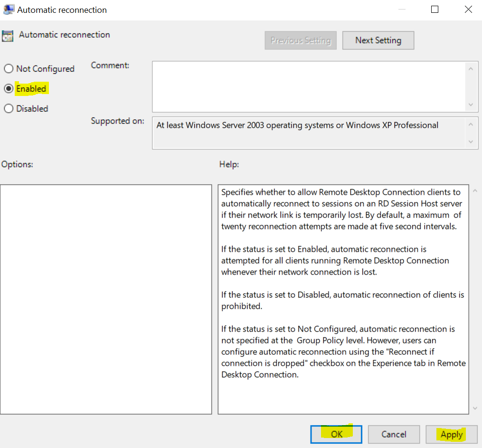The image size is (482, 448).
Task: Maximize the Automatic reconnection window
Action: pos(435,10)
